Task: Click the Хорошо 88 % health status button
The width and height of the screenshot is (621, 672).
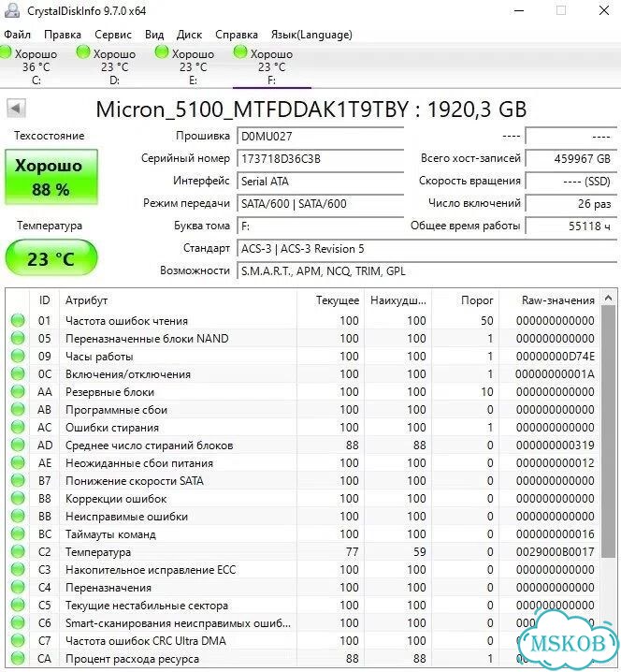Action: (x=51, y=177)
